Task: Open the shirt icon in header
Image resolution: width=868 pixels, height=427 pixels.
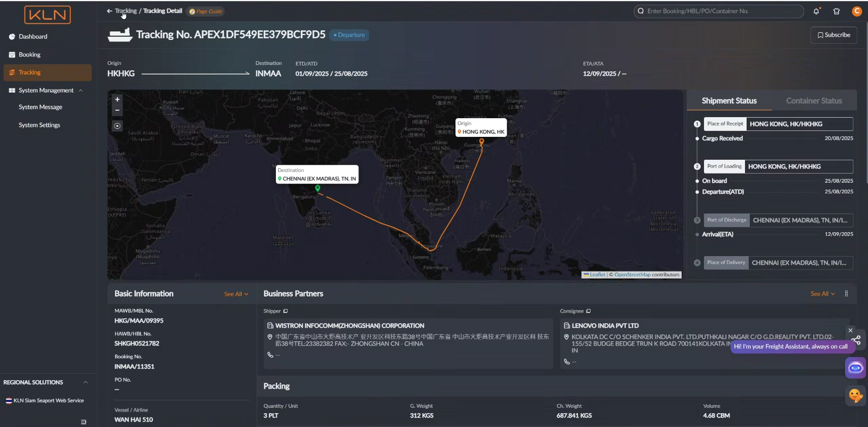Action: tap(837, 11)
